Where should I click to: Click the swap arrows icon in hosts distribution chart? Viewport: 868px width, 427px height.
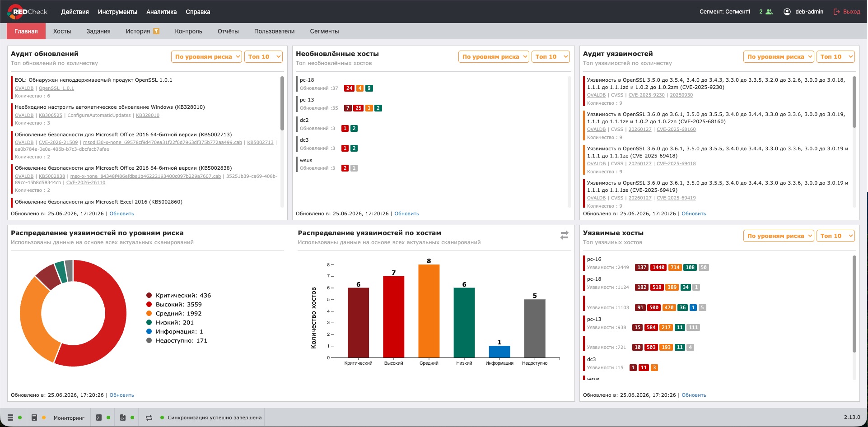tap(564, 235)
